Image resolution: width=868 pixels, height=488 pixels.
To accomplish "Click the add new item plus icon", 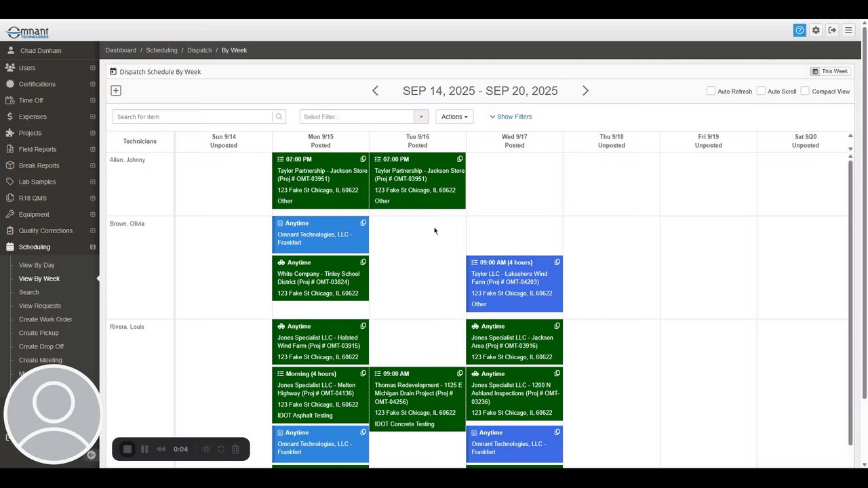I will click(116, 91).
